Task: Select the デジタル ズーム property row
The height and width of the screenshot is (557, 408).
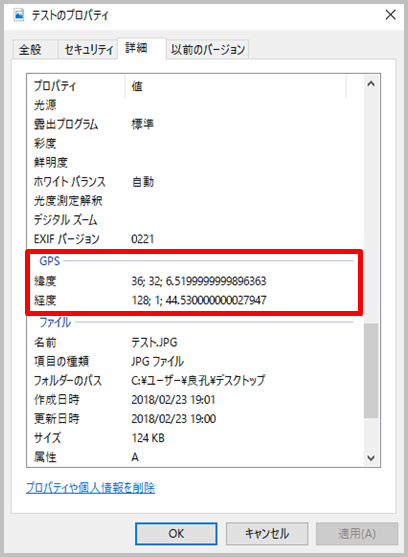Action: tap(195, 220)
